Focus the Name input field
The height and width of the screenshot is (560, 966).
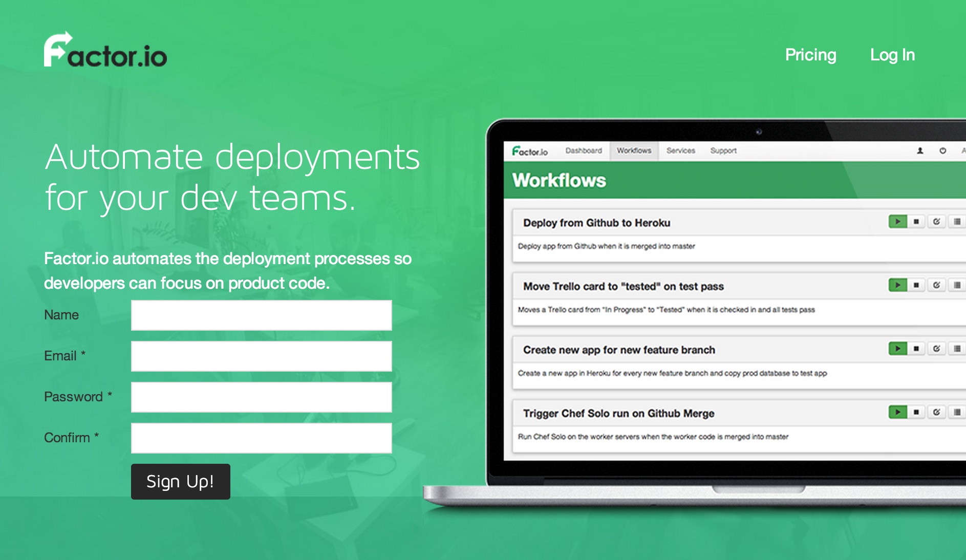pyautogui.click(x=262, y=315)
